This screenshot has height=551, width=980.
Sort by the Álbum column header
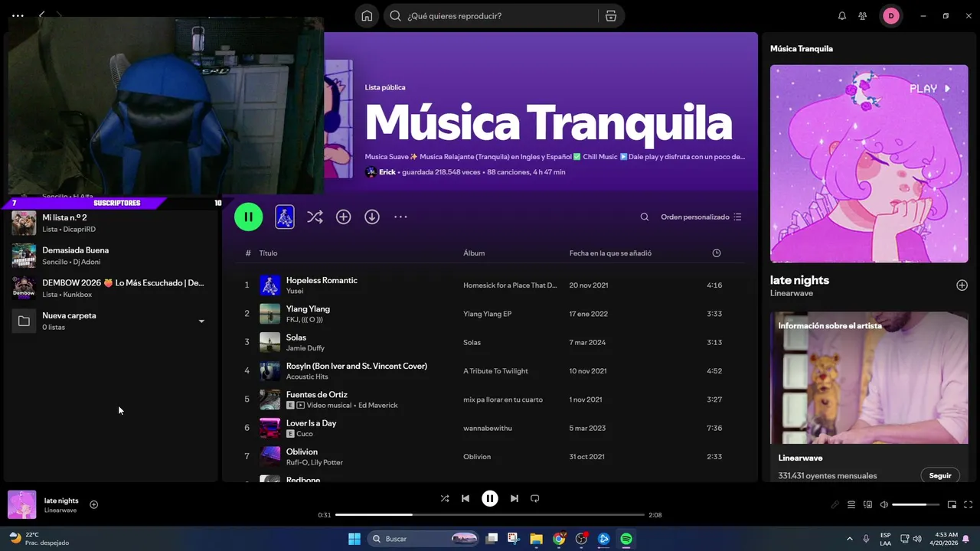coord(474,253)
